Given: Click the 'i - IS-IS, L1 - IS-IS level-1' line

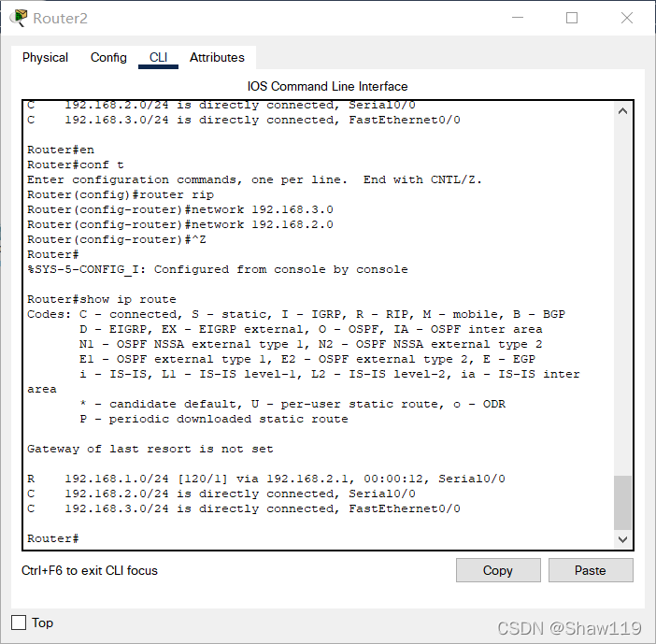Looking at the screenshot, I should 330,374.
